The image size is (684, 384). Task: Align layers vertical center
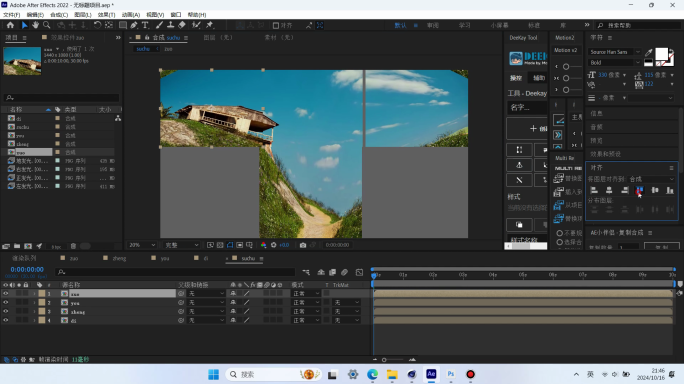(x=655, y=190)
